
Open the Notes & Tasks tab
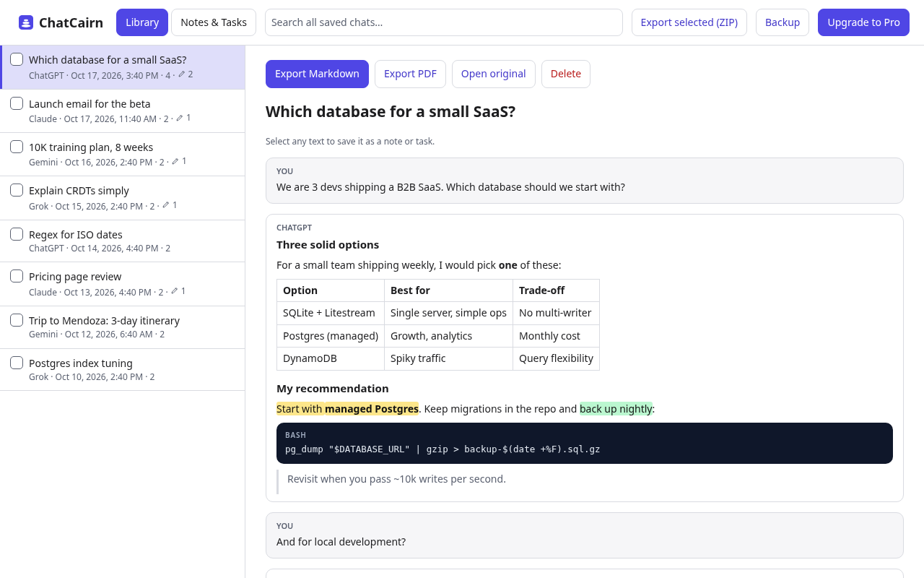click(x=214, y=22)
